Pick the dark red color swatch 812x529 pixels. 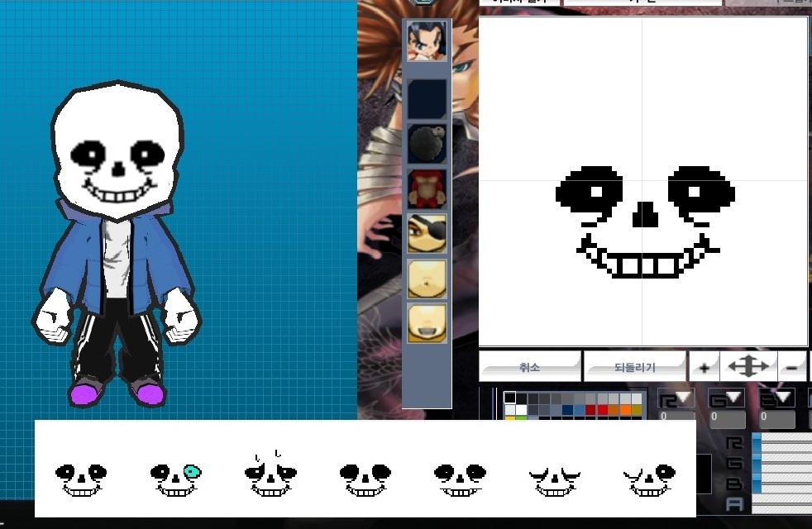(x=591, y=410)
